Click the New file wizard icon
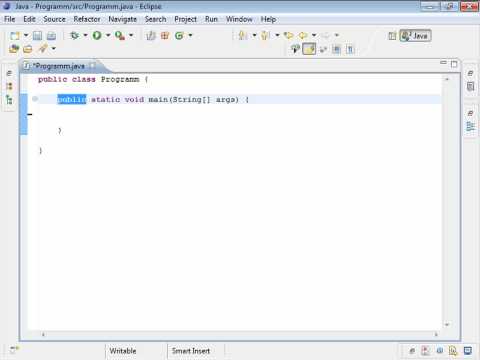 pos(15,36)
